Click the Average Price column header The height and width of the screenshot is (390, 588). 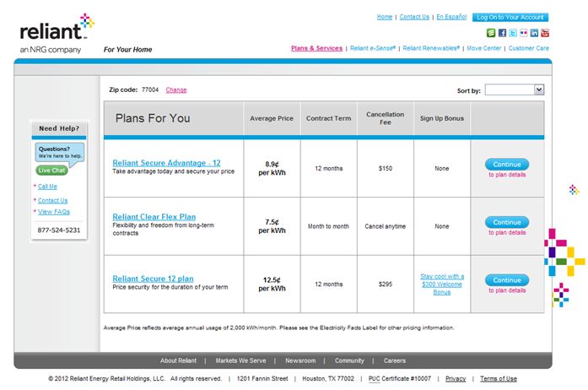click(272, 118)
